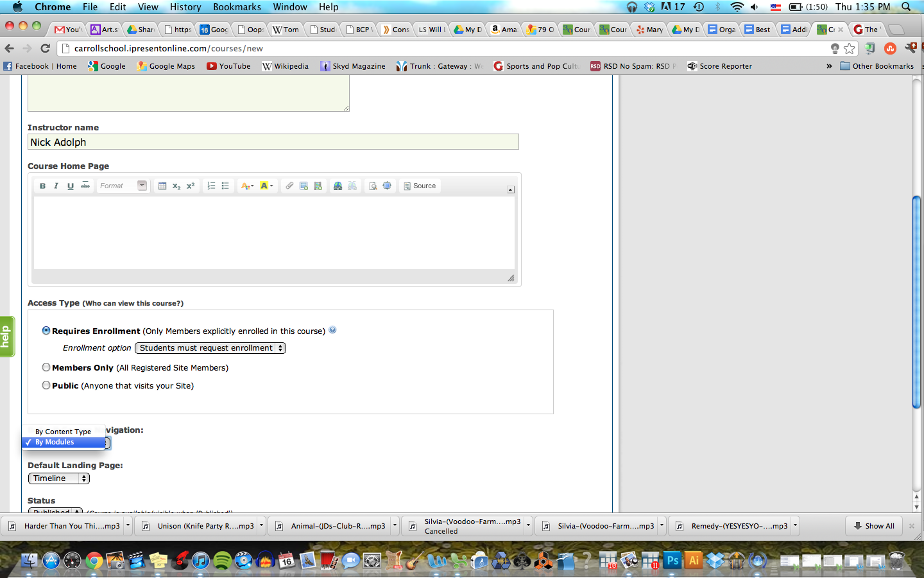Open the Find tool with binoculars icon

click(x=338, y=186)
